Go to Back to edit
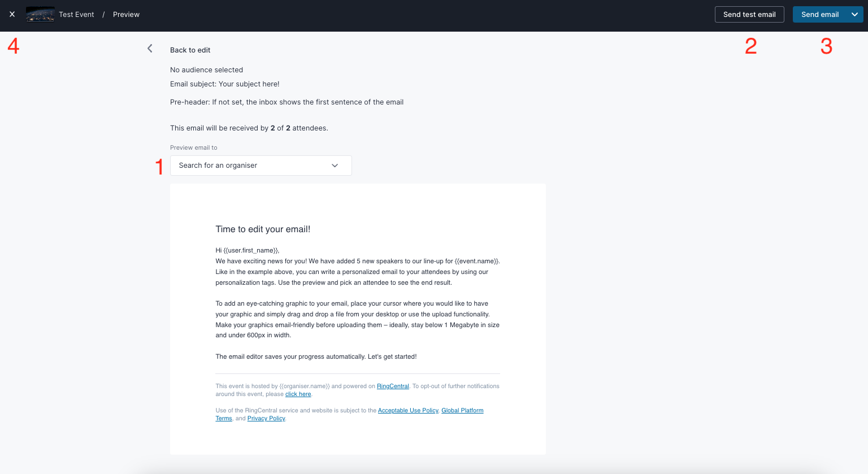 pos(190,50)
